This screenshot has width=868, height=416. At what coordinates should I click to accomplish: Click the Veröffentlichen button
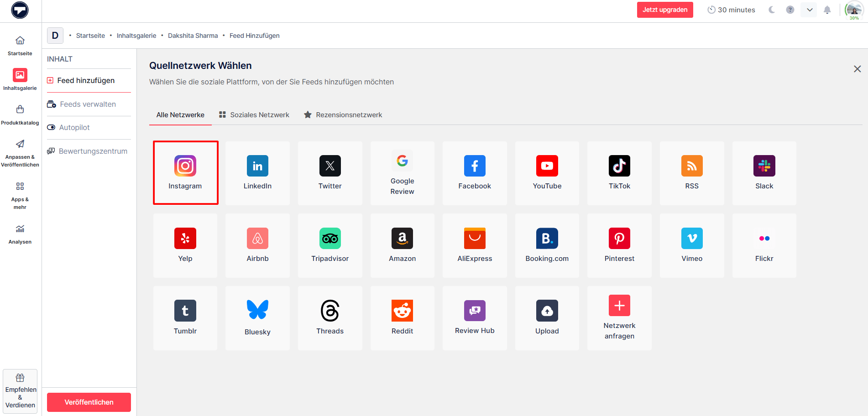(89, 402)
